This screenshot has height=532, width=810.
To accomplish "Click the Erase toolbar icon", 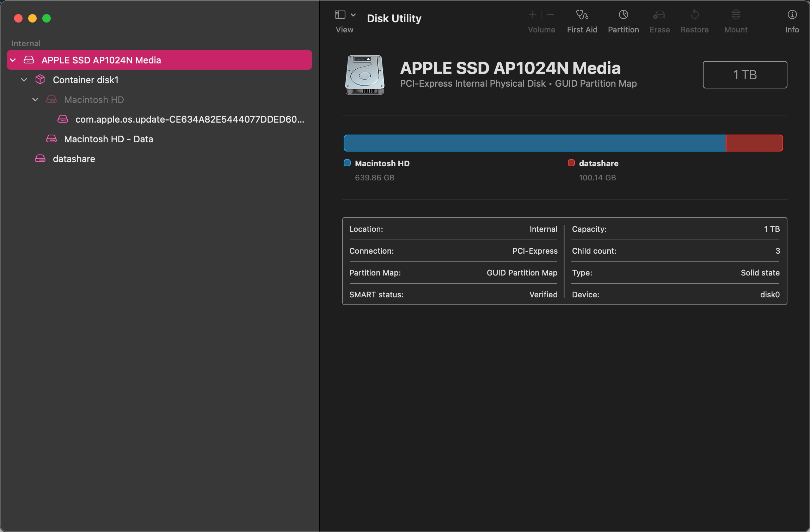I will (659, 14).
